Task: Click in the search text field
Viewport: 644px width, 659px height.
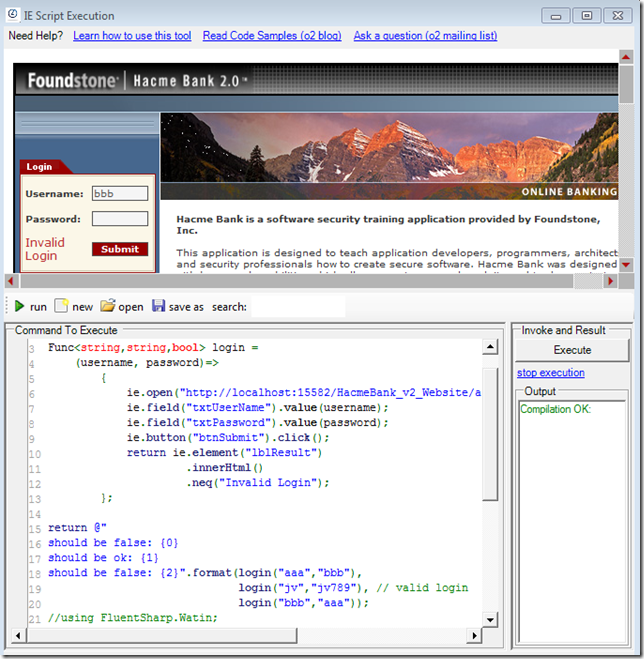Action: pyautogui.click(x=297, y=307)
